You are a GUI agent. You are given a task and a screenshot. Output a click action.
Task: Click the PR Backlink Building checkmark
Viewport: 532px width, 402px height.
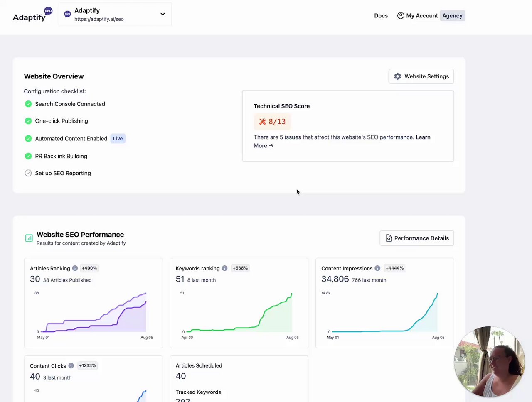coord(28,156)
